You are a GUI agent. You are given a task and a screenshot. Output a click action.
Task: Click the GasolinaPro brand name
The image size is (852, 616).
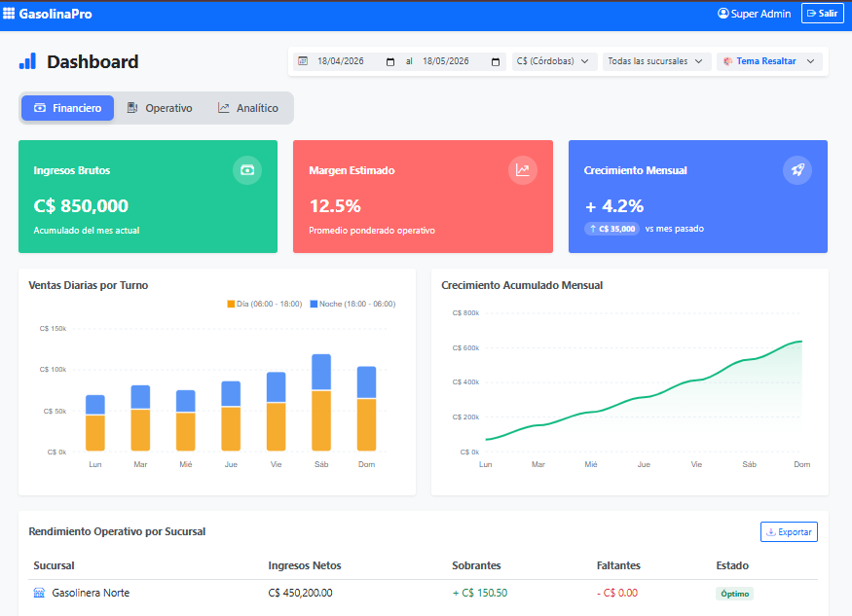pyautogui.click(x=56, y=14)
